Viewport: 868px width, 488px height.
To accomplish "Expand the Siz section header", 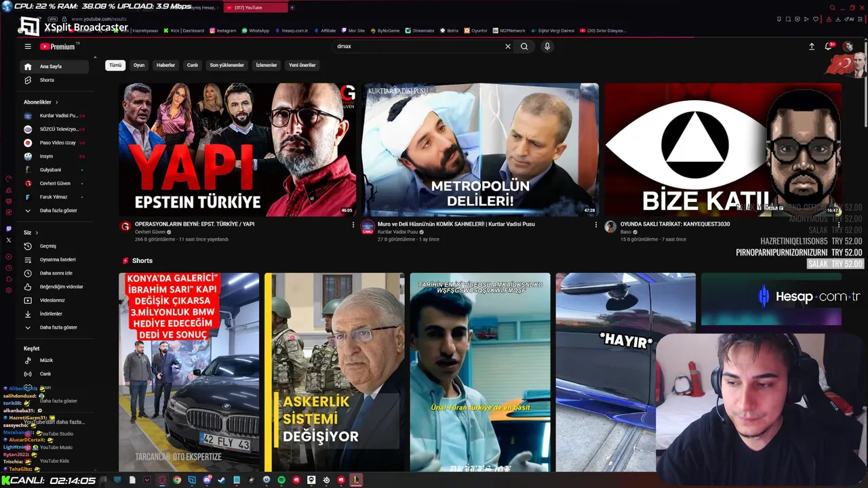I will click(31, 232).
